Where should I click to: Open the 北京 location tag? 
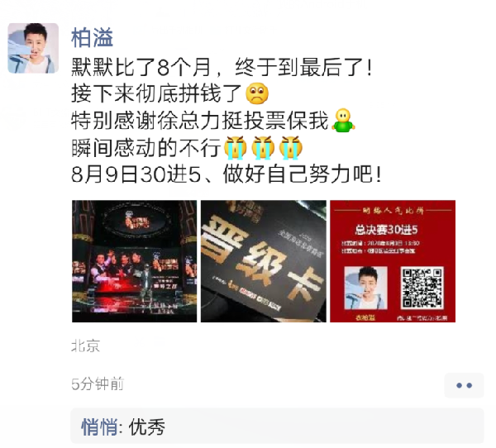tap(86, 346)
